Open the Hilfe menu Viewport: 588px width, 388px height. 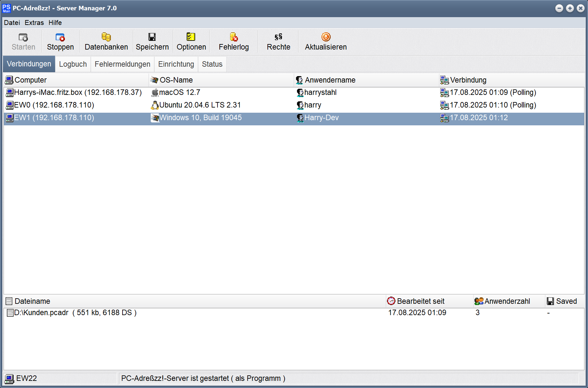[55, 23]
